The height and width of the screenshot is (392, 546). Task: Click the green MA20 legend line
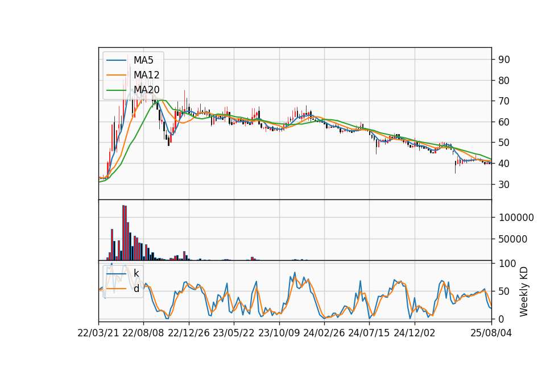coord(116,90)
